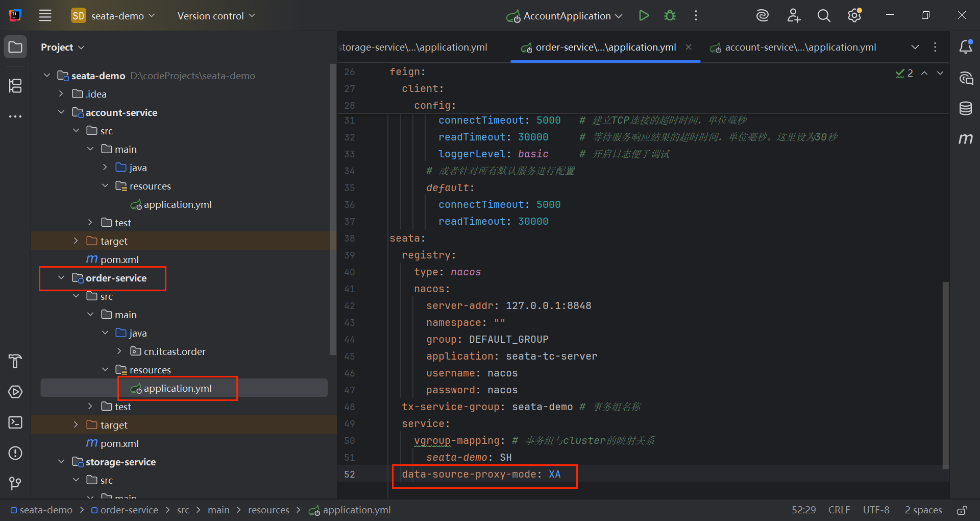Collapse the account-service module
Viewport: 980px width, 521px height.
pyautogui.click(x=61, y=112)
